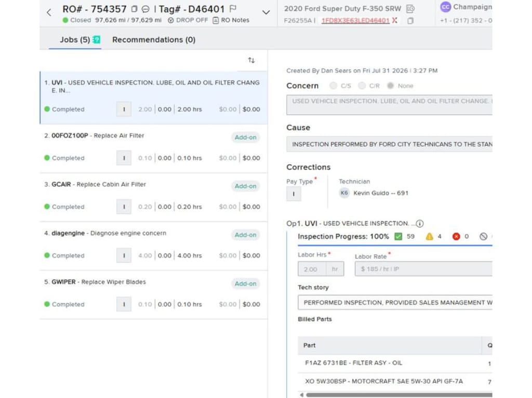Click mileage 97,626 mi / 97,629 mi
The width and height of the screenshot is (532, 398).
coord(128,20)
